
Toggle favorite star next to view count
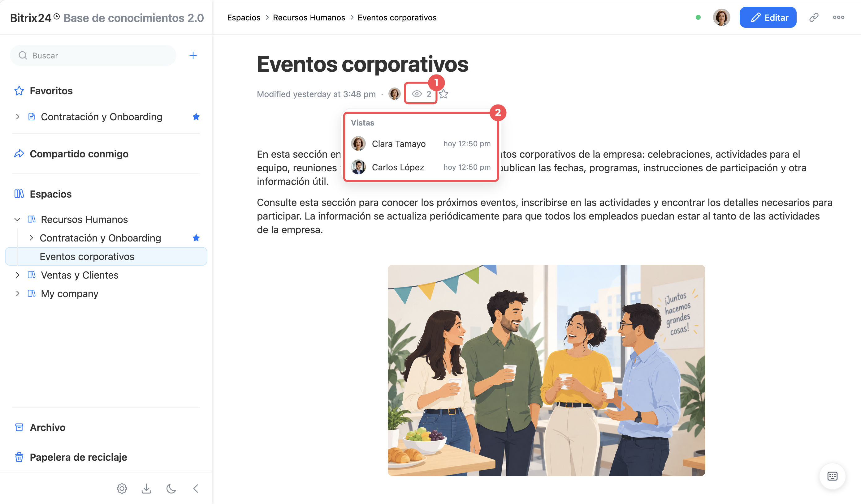tap(443, 94)
